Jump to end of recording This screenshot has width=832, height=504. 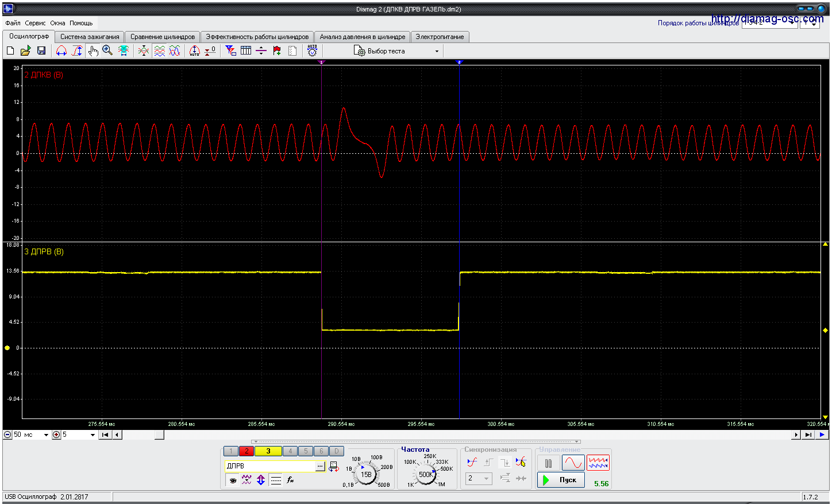pyautogui.click(x=808, y=435)
